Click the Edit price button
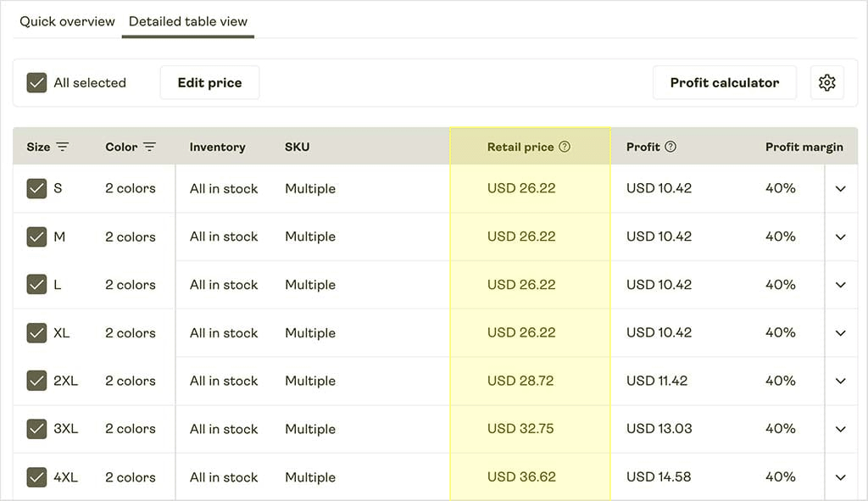Viewport: 868px width, 501px height. click(x=209, y=83)
